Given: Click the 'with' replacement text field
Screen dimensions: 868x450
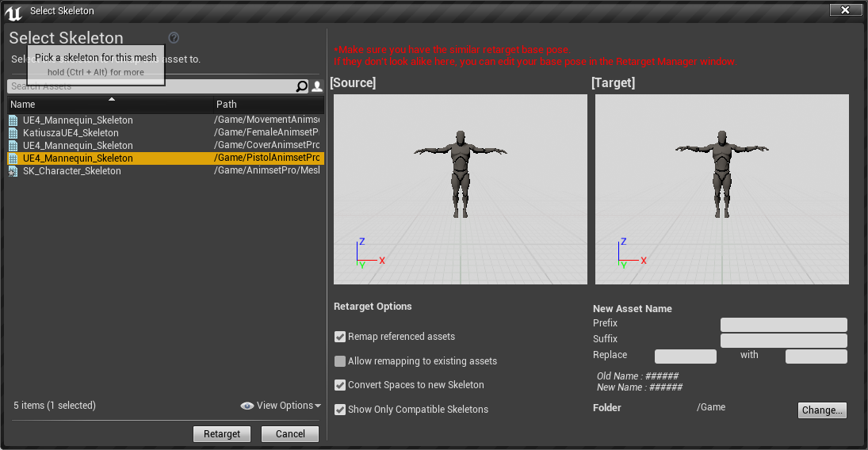Looking at the screenshot, I should pyautogui.click(x=816, y=357).
